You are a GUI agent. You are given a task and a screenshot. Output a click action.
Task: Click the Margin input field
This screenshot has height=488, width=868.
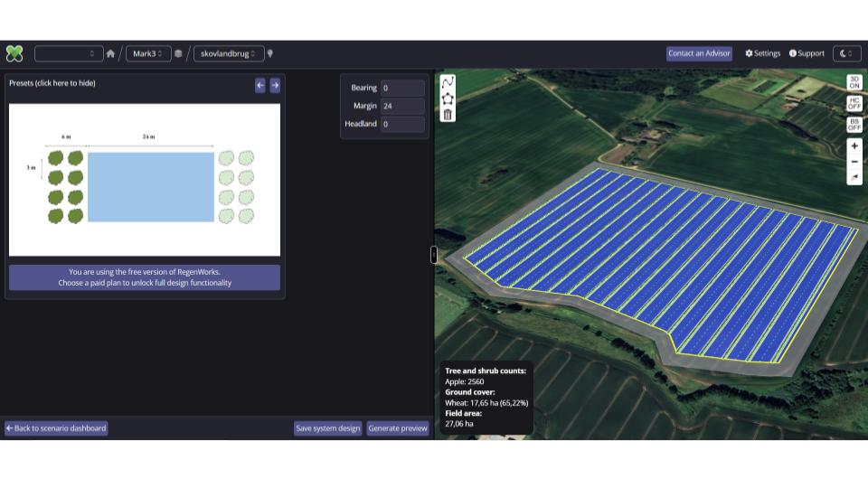click(402, 106)
